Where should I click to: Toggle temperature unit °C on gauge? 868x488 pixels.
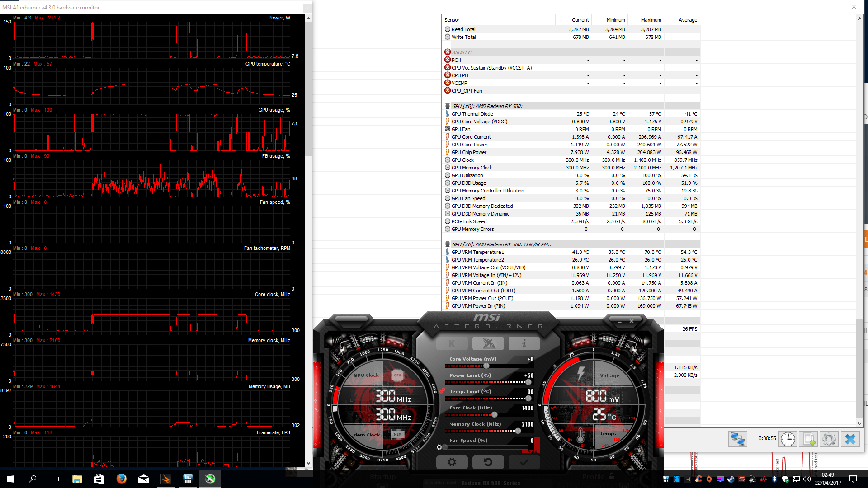coord(611,417)
